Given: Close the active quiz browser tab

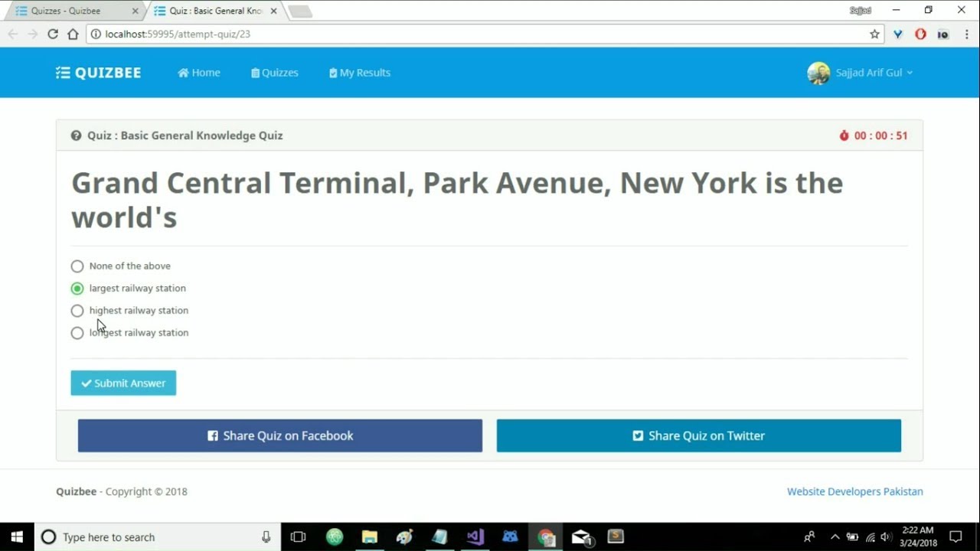Looking at the screenshot, I should (x=273, y=11).
